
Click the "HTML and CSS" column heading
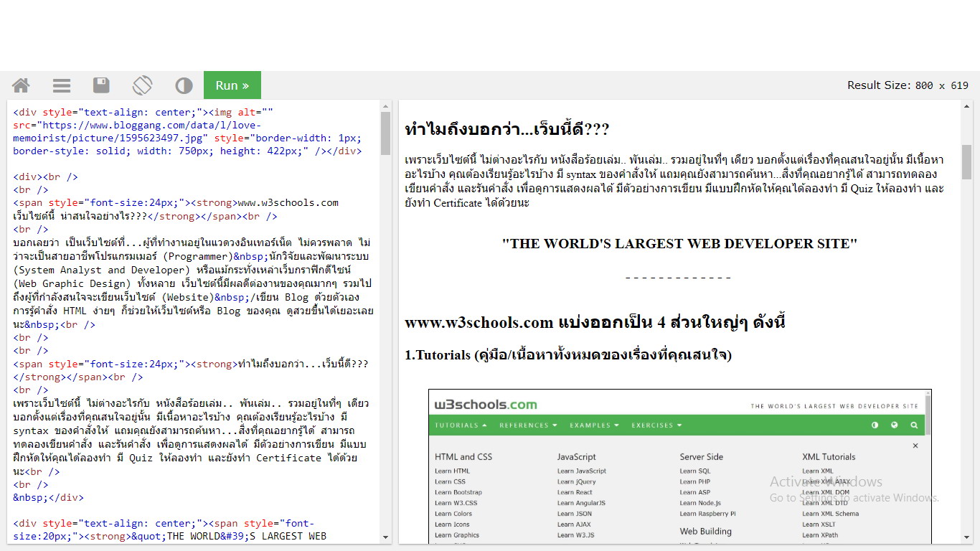(x=463, y=457)
